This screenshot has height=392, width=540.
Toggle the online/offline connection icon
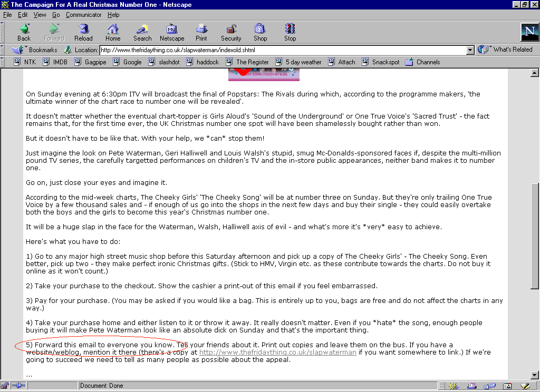18,386
